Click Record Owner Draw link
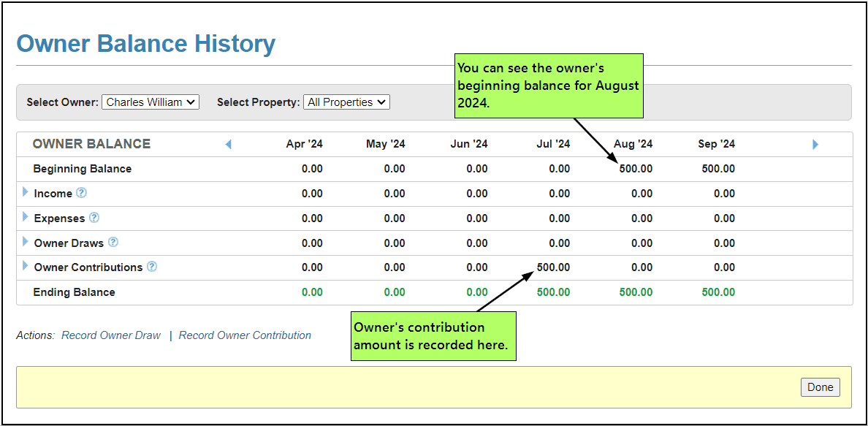868x426 pixels. pos(111,335)
